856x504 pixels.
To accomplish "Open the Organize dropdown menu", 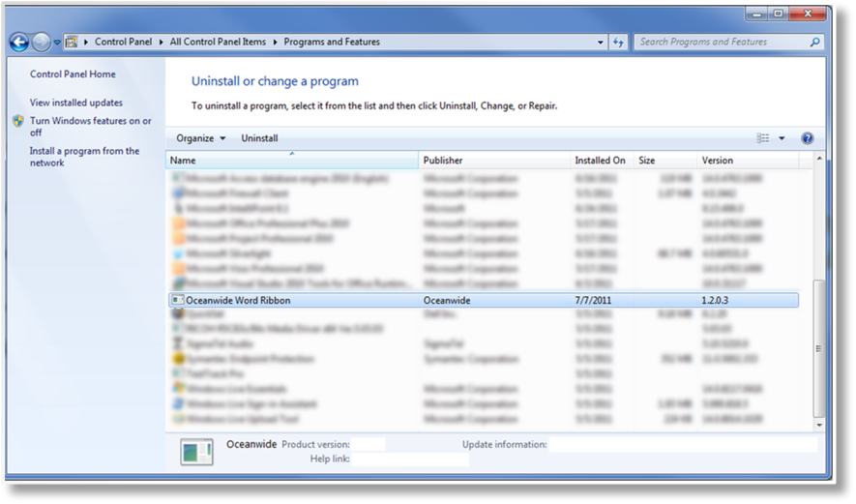I will point(200,138).
